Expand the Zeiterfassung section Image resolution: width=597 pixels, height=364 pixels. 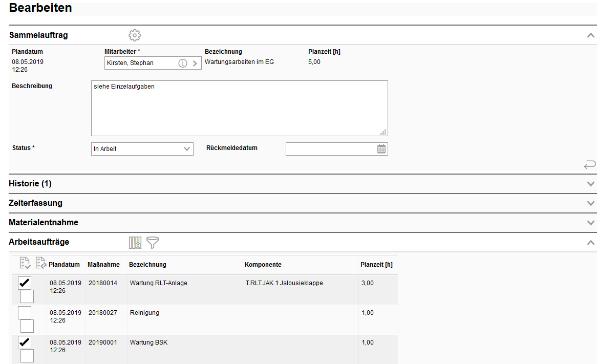pos(591,203)
